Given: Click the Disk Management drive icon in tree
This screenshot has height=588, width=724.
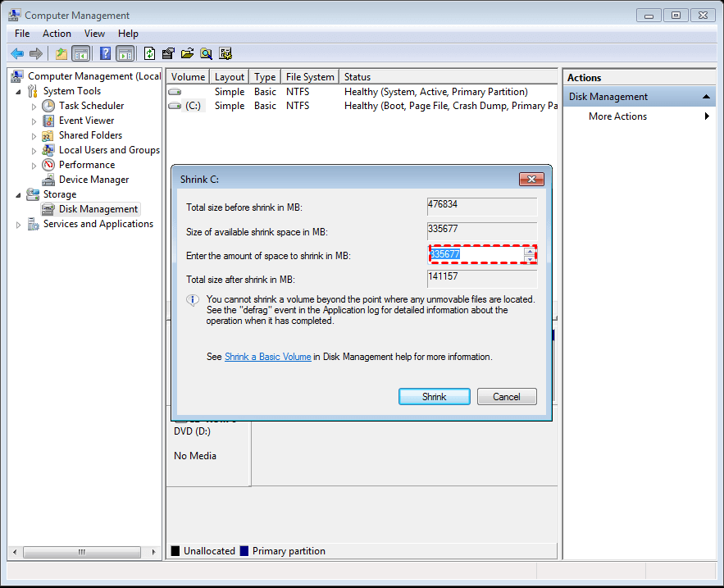Looking at the screenshot, I should pyautogui.click(x=48, y=209).
